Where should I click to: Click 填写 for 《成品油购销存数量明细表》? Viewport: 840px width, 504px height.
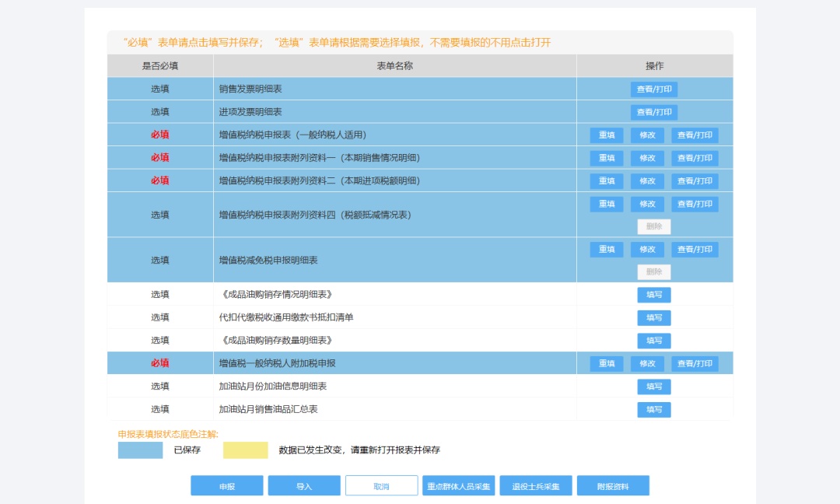(x=653, y=340)
